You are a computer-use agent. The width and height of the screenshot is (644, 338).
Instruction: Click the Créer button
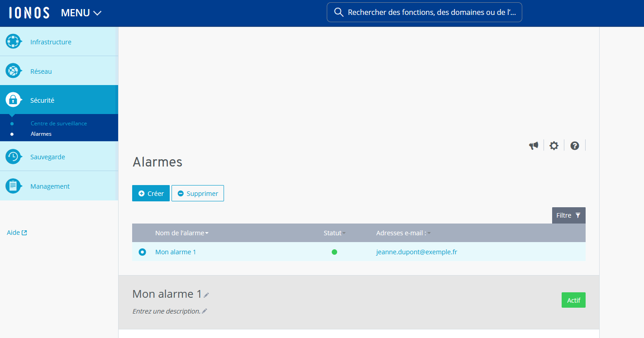point(151,193)
